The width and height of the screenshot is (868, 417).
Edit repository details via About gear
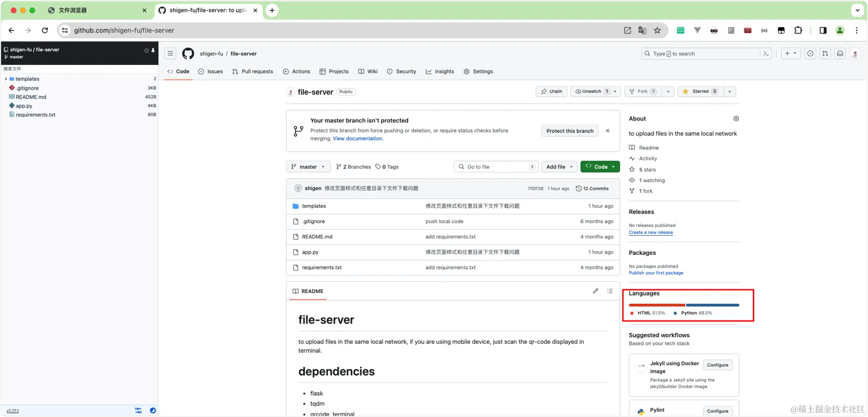[736, 119]
